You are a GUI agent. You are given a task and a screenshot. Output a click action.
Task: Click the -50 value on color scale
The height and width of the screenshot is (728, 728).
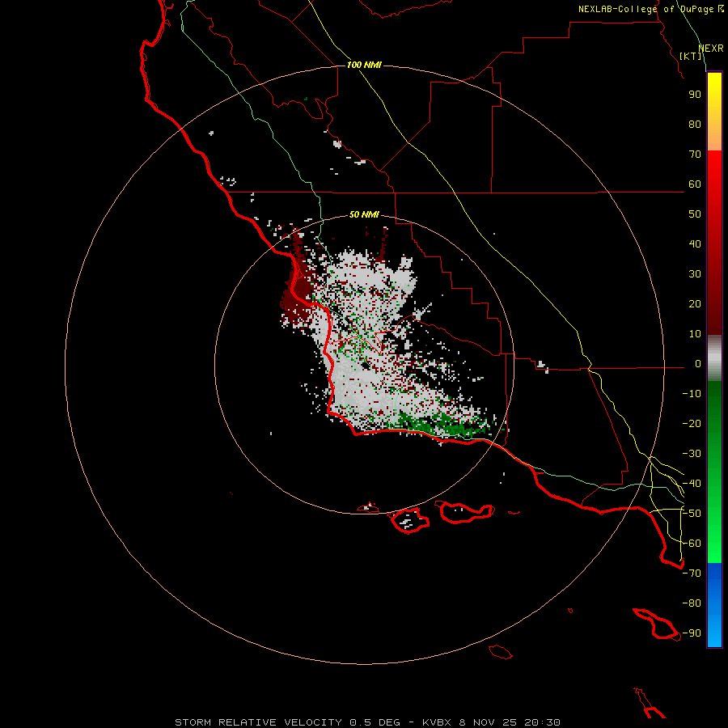tap(692, 514)
